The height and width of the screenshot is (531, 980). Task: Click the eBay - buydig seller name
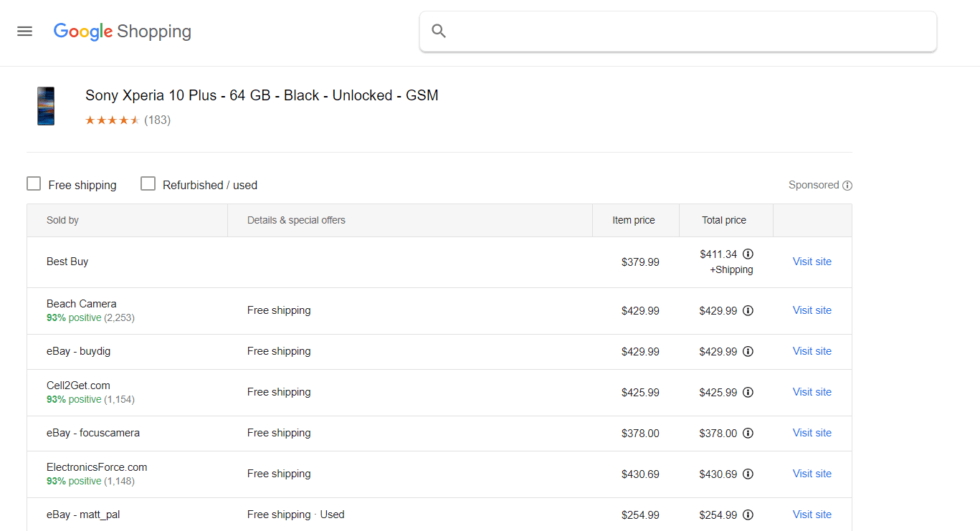point(79,351)
